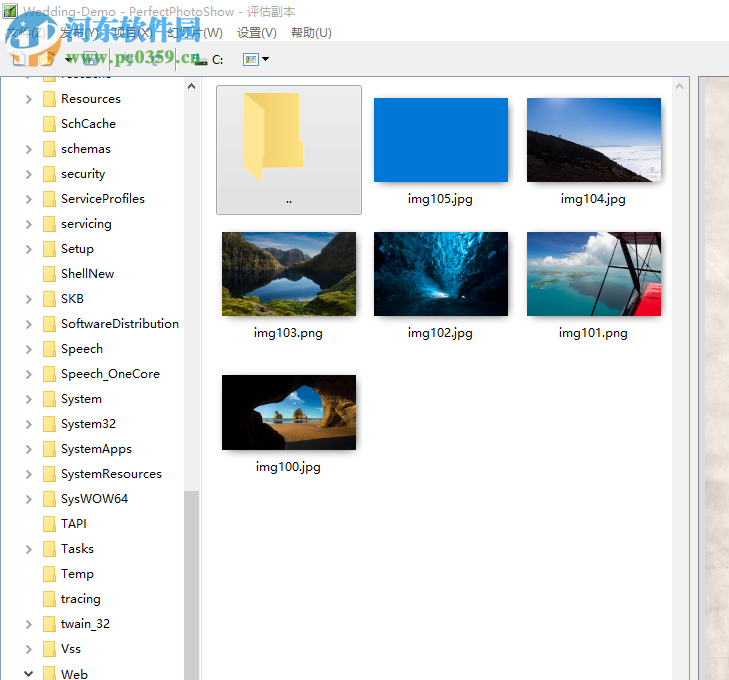The height and width of the screenshot is (680, 729).
Task: Select the security tree label
Action: coord(83,174)
